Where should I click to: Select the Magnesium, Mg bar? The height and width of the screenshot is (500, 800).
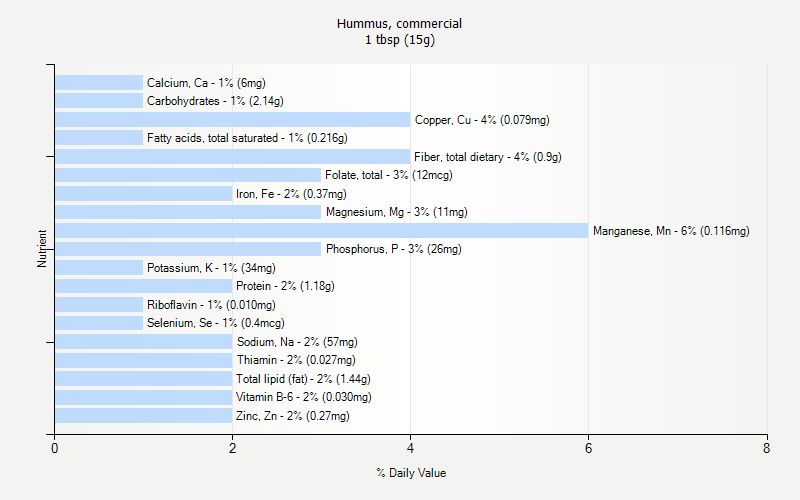(x=188, y=212)
